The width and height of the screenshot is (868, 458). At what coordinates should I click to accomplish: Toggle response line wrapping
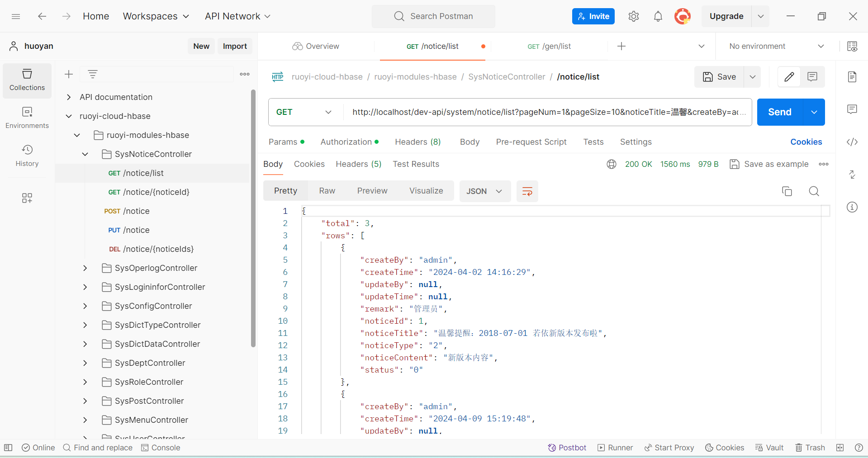(x=527, y=191)
